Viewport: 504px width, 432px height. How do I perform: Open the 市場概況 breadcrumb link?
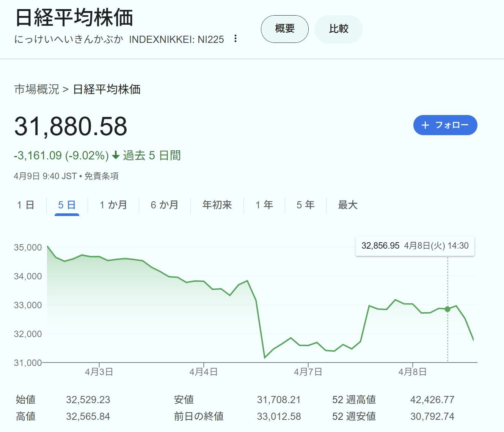36,89
